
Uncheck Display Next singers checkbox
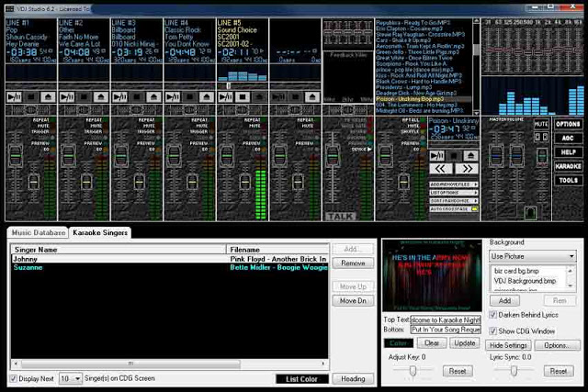click(x=14, y=378)
